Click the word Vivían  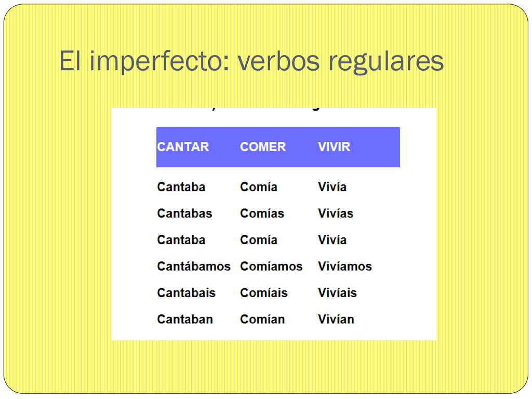[336, 320]
